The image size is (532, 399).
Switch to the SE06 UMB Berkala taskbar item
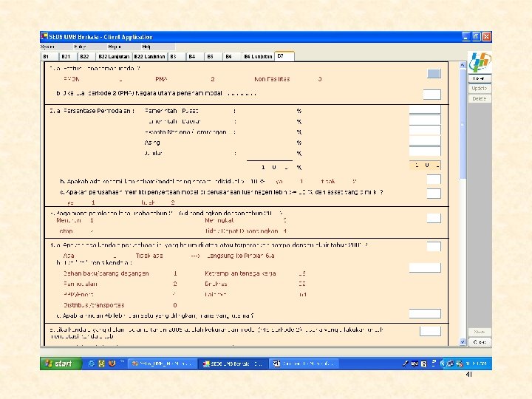coord(233,364)
